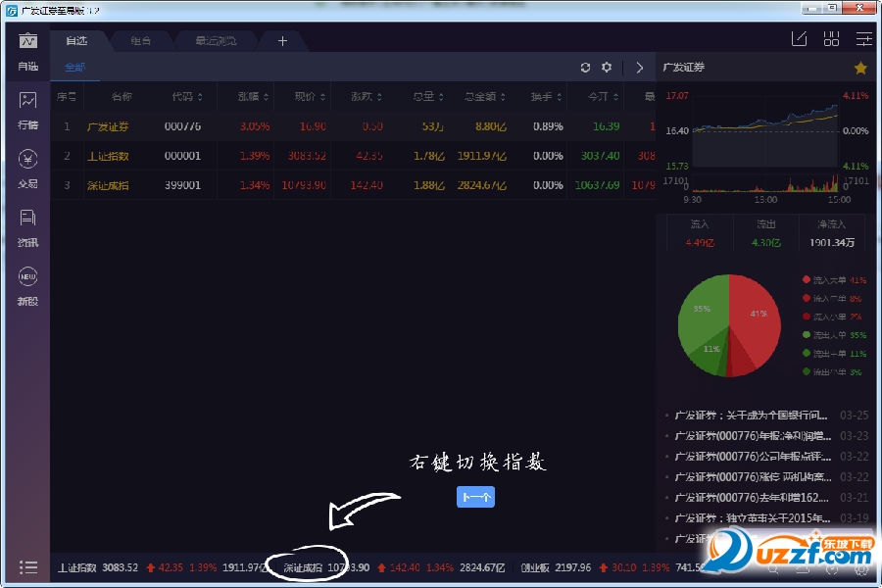Select the 广发证券 row name in the table

(108, 126)
